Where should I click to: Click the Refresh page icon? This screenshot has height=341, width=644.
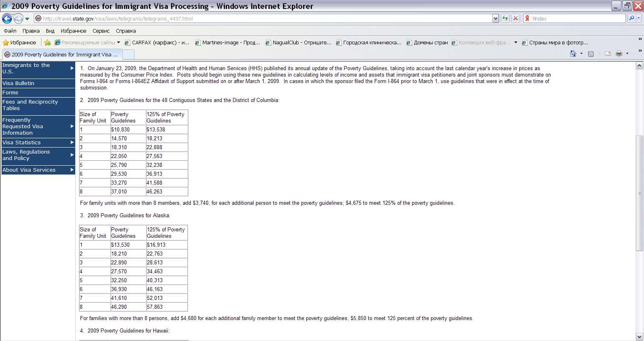click(x=505, y=19)
